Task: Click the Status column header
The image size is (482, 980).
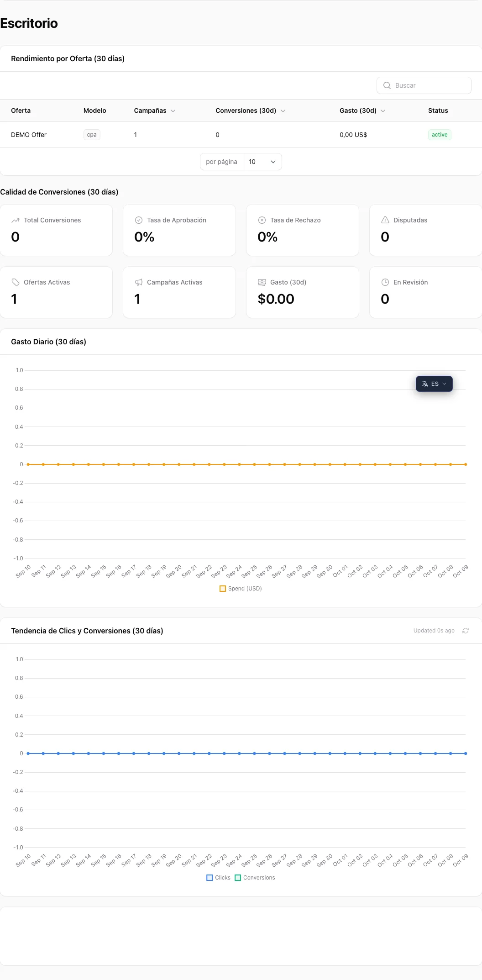Action: (438, 111)
